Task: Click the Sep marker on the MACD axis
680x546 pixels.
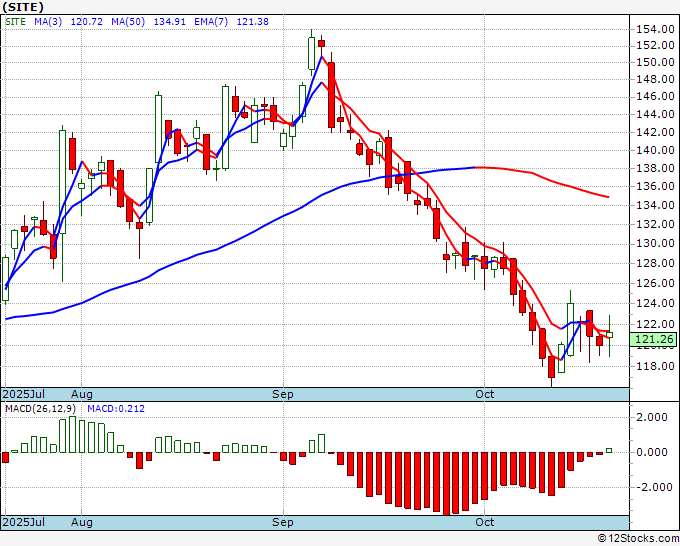Action: 284,522
